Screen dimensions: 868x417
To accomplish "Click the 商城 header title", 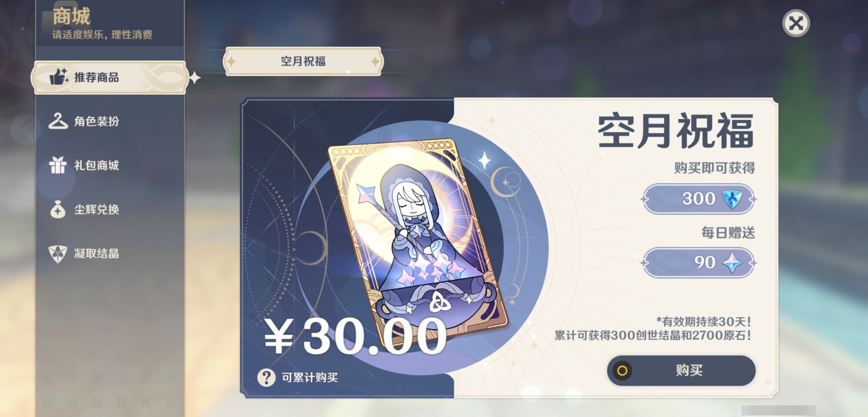I will pyautogui.click(x=71, y=16).
